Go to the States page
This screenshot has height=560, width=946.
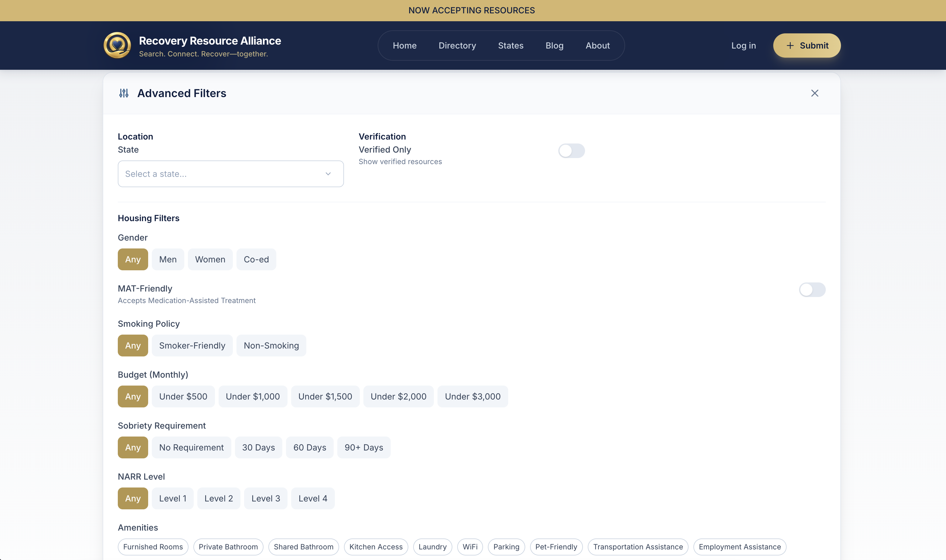point(511,46)
